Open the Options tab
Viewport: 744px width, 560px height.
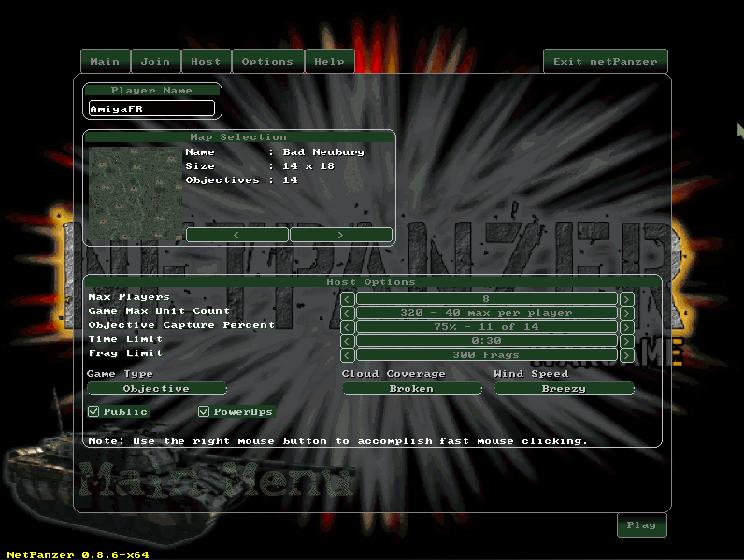[267, 61]
